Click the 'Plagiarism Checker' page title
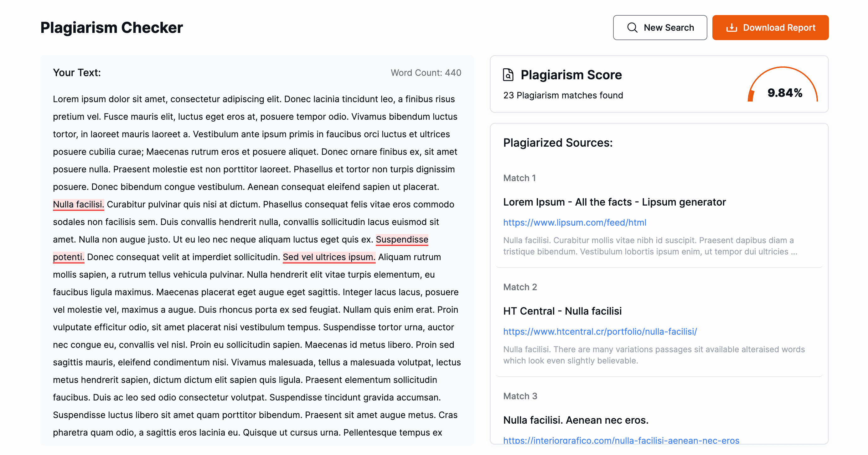This screenshot has height=455, width=868. click(111, 27)
